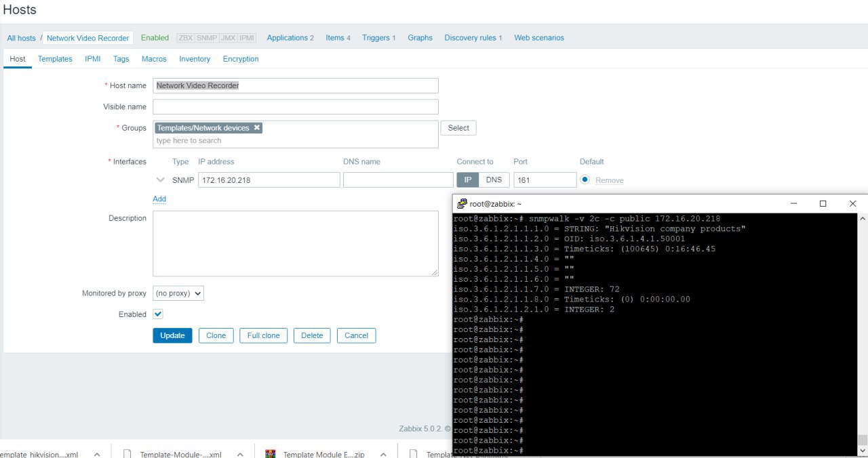The image size is (868, 458).
Task: Select IP under Connect to
Action: [468, 180]
